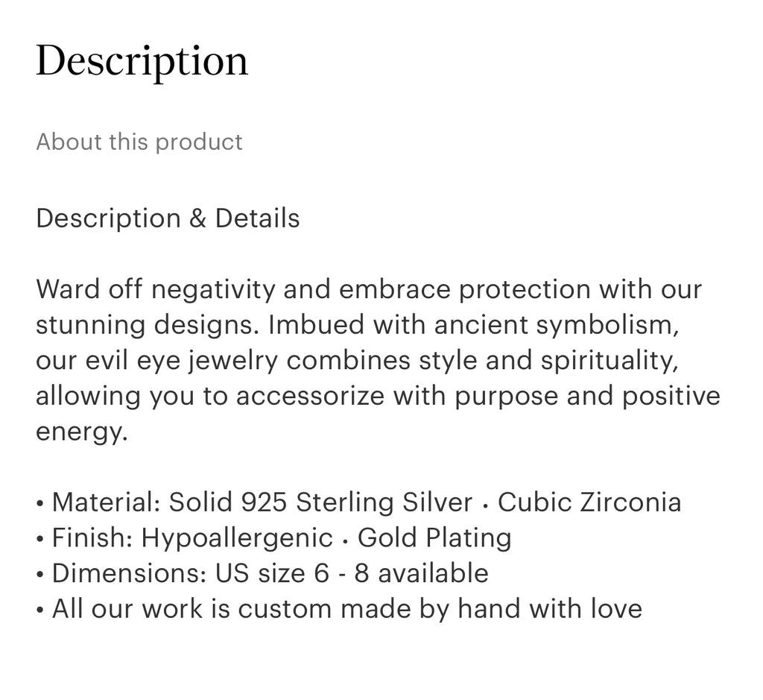
Task: Click the words 'evil eye jewelry'
Action: pos(181,361)
